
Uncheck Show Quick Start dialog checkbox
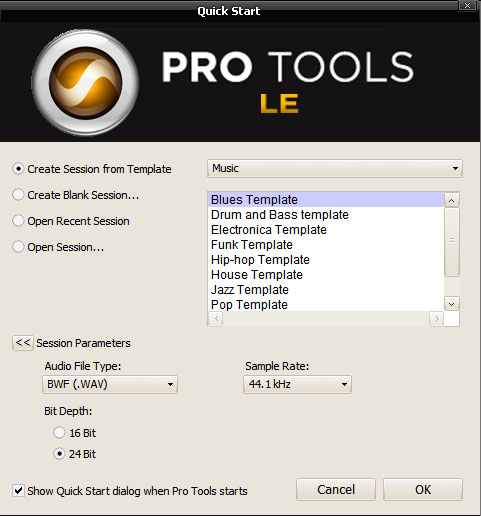tap(18, 491)
